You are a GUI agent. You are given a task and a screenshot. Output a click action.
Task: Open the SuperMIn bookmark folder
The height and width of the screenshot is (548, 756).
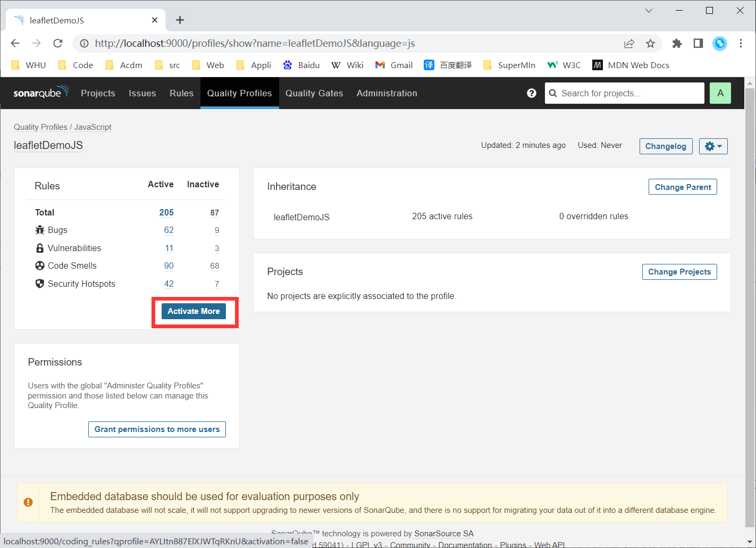pos(509,65)
